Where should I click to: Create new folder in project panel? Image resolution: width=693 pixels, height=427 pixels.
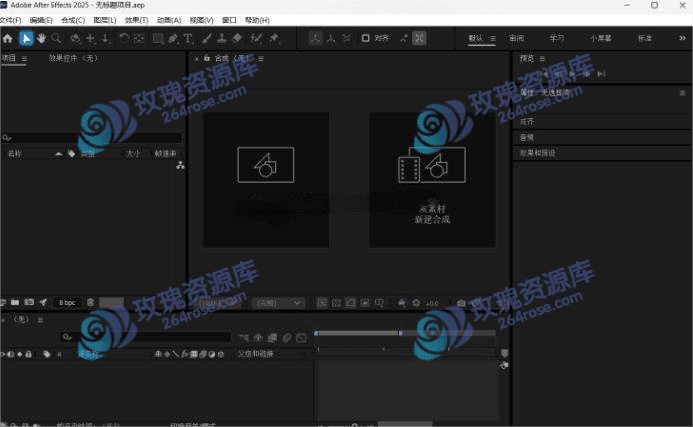coord(15,302)
